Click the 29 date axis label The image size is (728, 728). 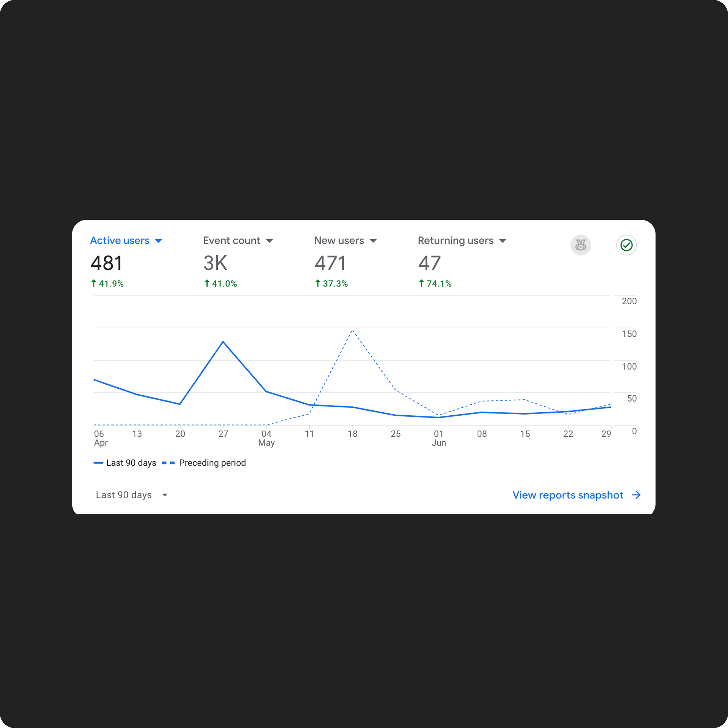click(x=606, y=434)
